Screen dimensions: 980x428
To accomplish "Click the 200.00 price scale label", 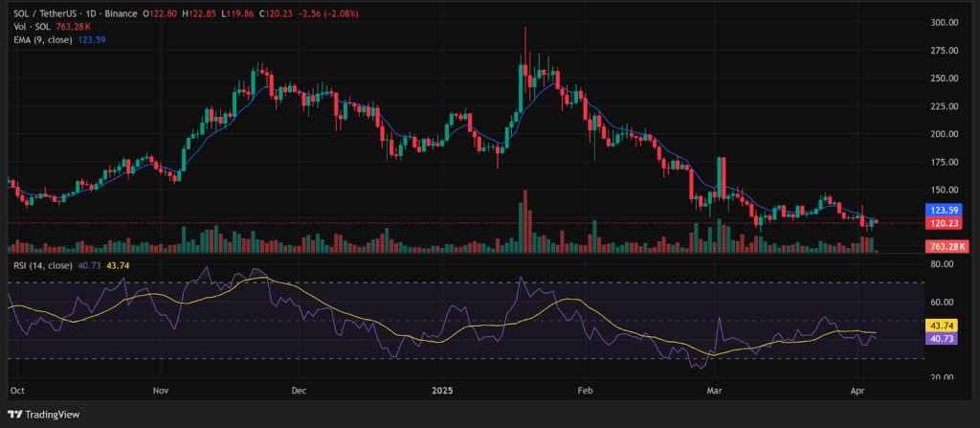I will point(943,134).
